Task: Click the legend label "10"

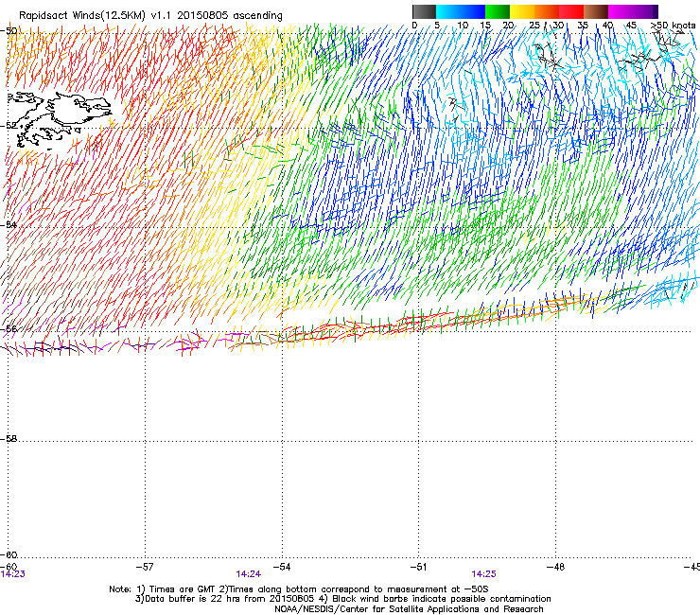Action: pos(463,26)
